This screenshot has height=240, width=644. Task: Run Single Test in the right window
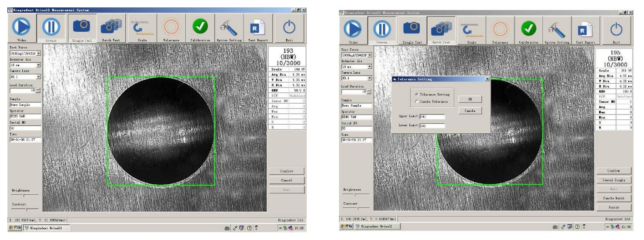click(x=412, y=31)
